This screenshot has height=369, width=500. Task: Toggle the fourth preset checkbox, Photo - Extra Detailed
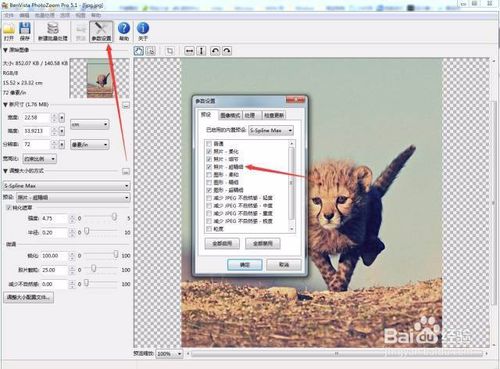point(209,167)
